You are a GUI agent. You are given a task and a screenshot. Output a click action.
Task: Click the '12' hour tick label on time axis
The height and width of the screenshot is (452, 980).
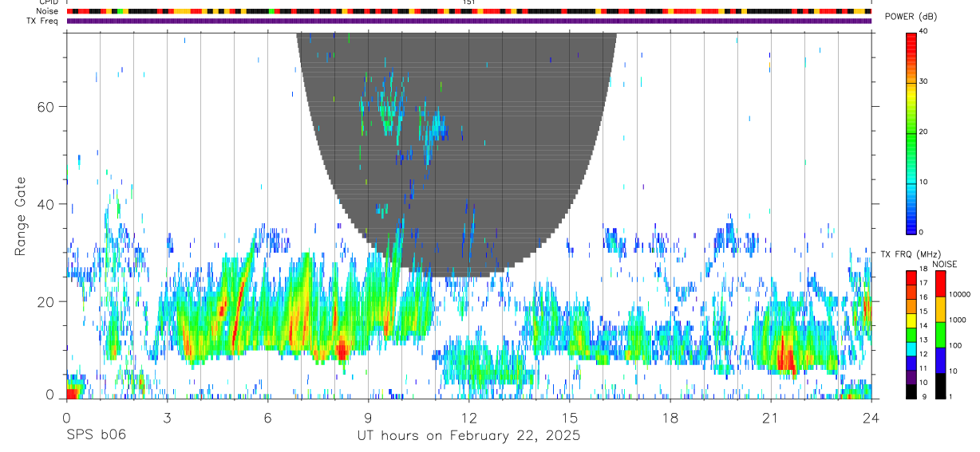coord(469,417)
